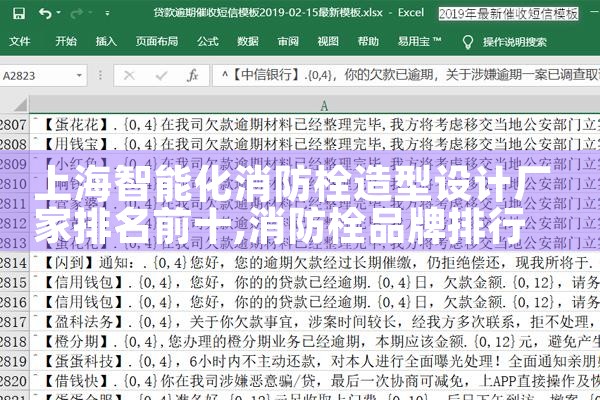The height and width of the screenshot is (400, 600).
Task: Select row header 2819
Action: (x=14, y=361)
